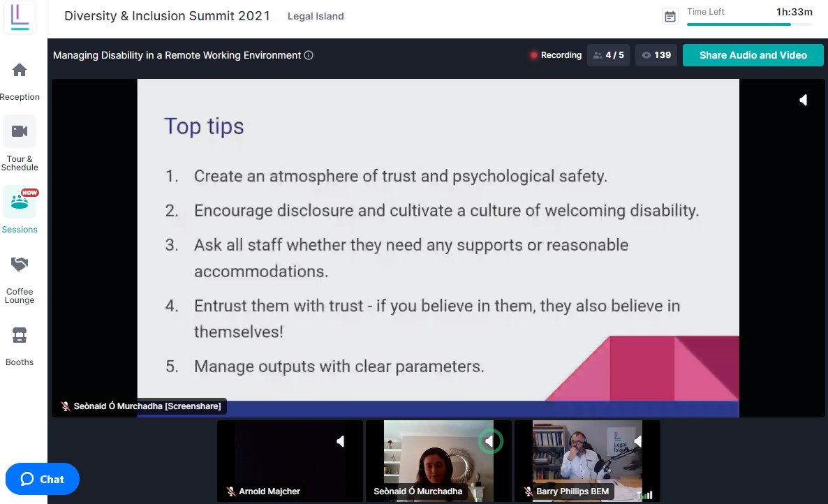Click tip 5 Manage outputs text
Screen dimensions: 828x504
339,366
